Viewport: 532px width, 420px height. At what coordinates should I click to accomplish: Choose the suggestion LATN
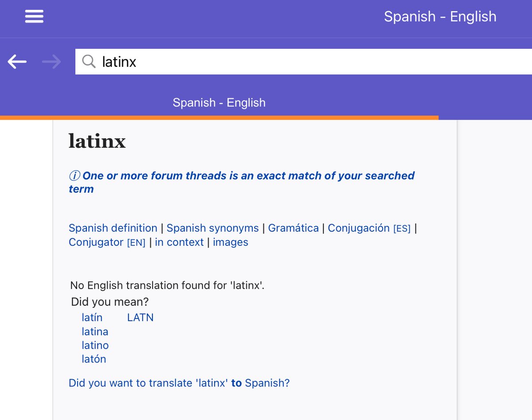pyautogui.click(x=141, y=318)
